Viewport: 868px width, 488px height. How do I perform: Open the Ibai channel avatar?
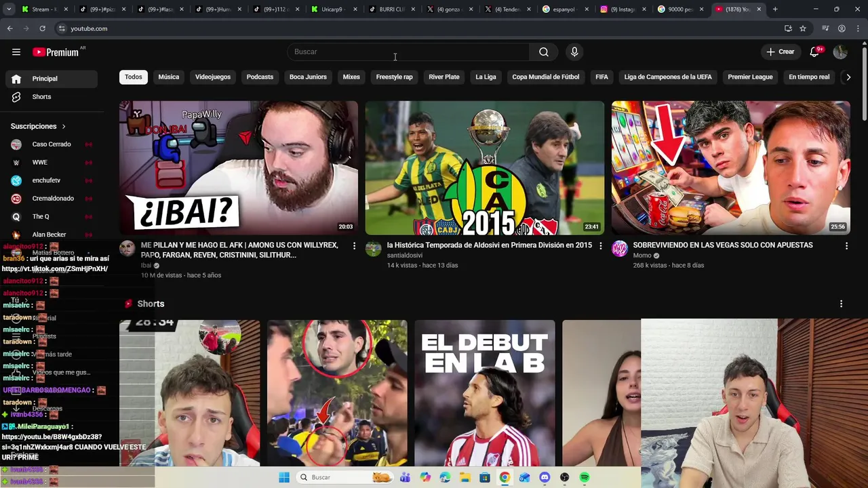[127, 249]
